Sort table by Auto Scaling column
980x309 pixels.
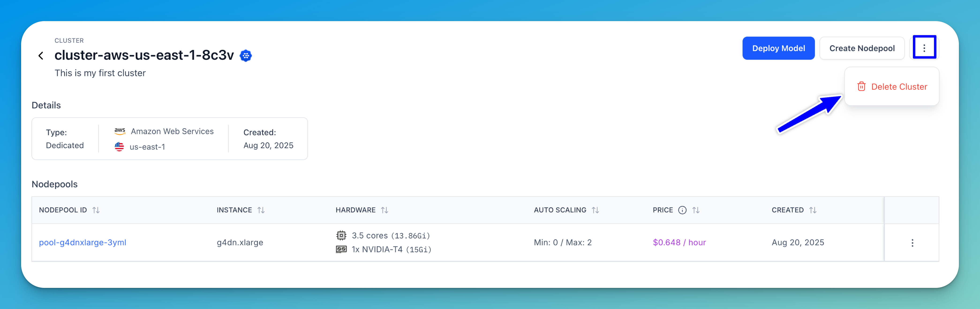[595, 210]
